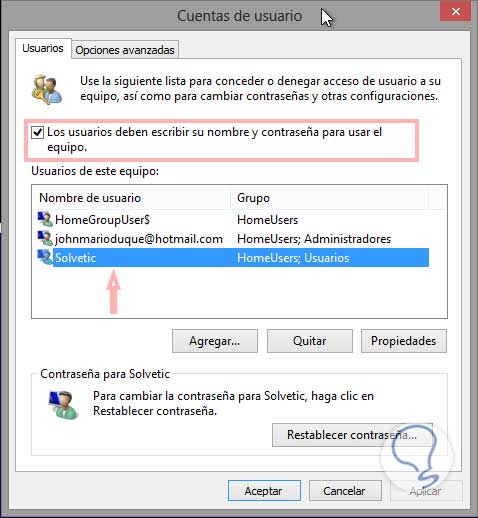This screenshot has width=478, height=518.
Task: Click Restablecer contraseña button
Action: (352, 435)
